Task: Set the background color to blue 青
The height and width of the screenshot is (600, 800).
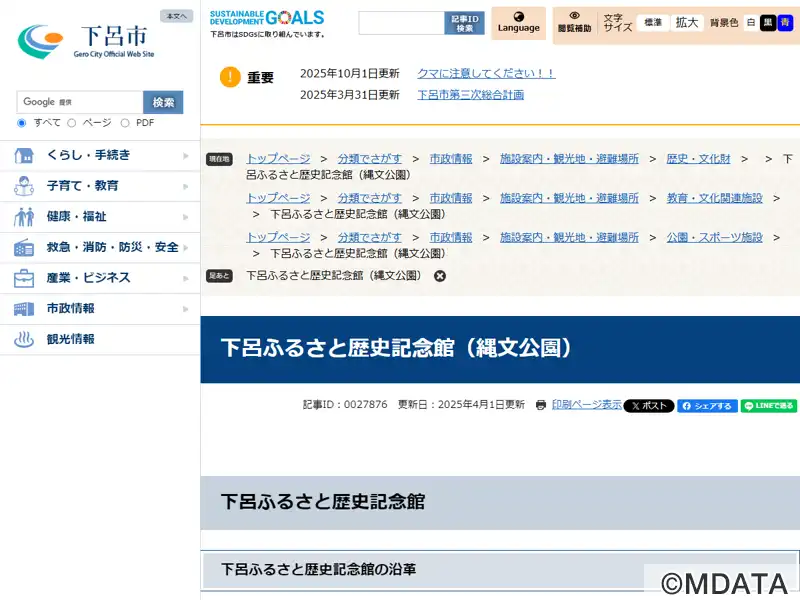Action: (785, 23)
